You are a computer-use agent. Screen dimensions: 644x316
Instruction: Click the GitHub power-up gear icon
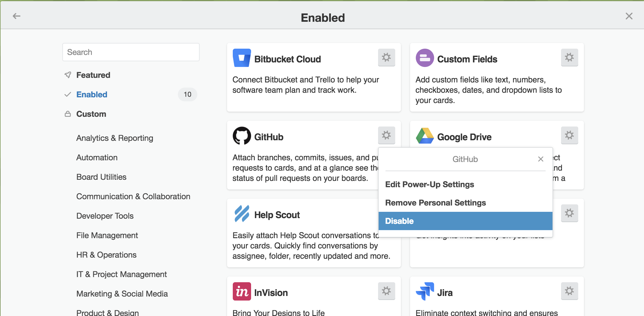(386, 135)
